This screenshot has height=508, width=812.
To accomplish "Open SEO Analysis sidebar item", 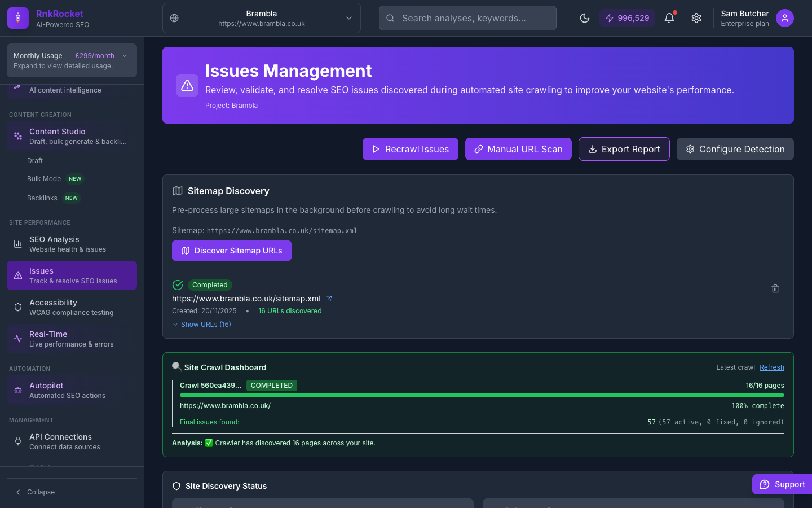I will 72,244.
